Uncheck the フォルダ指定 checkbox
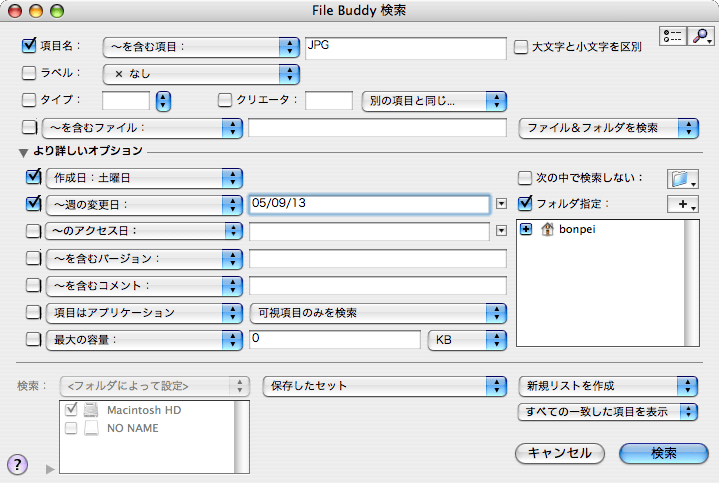Image resolution: width=719 pixels, height=483 pixels. click(525, 203)
